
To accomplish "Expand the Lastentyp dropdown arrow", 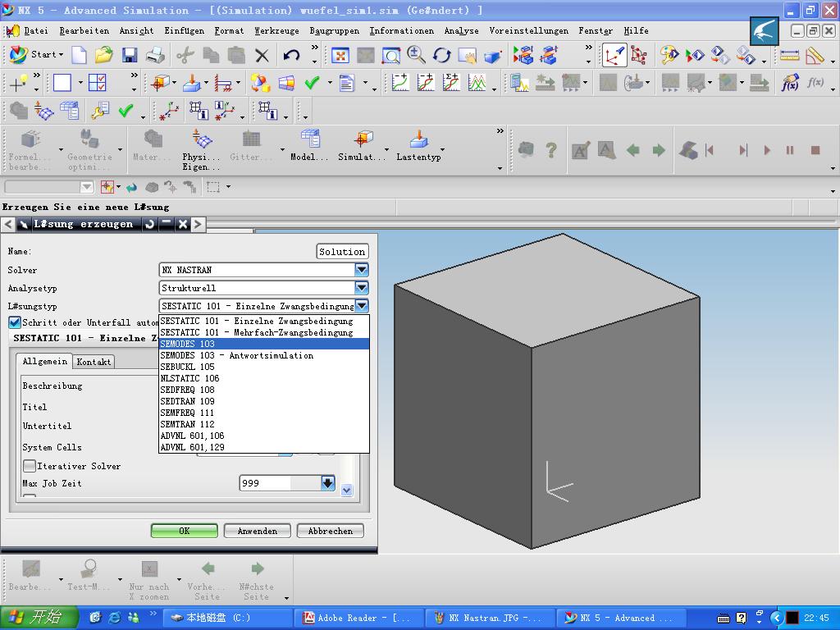I will click(442, 149).
